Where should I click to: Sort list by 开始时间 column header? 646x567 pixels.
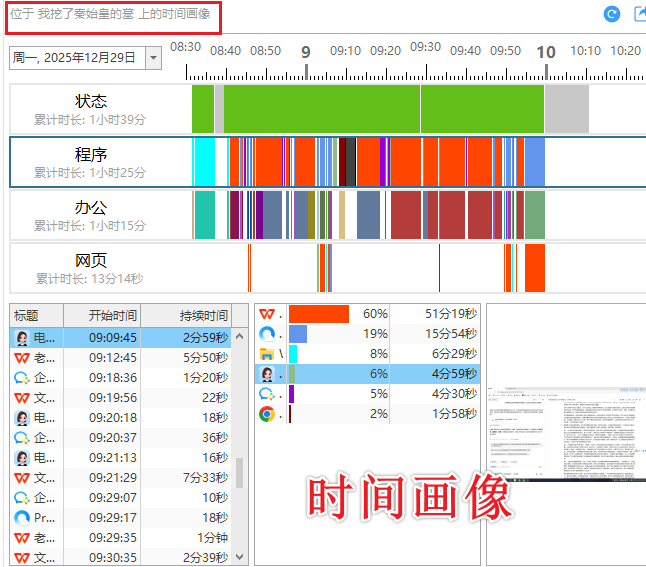click(x=113, y=315)
